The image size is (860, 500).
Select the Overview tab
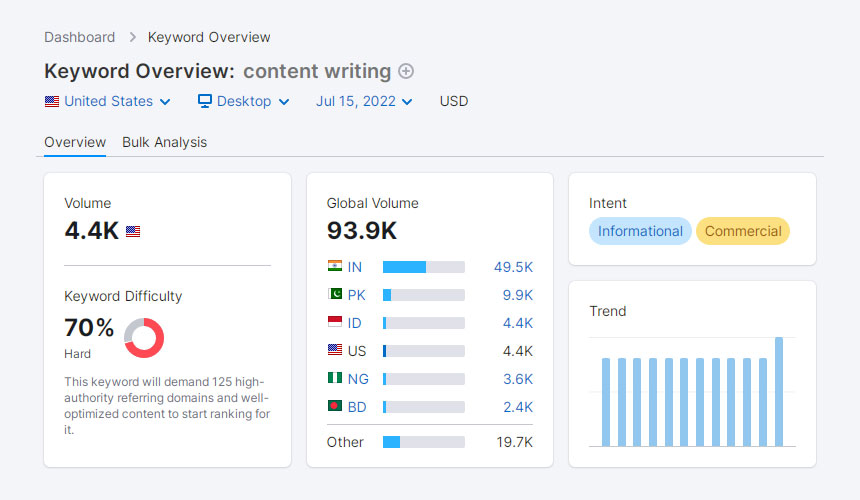click(x=75, y=142)
